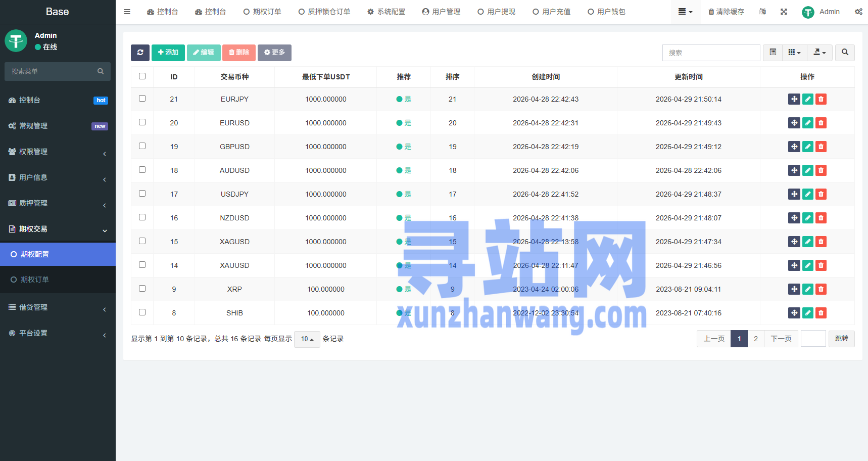The image size is (868, 461).
Task: Click the refresh table button
Action: tap(140, 53)
